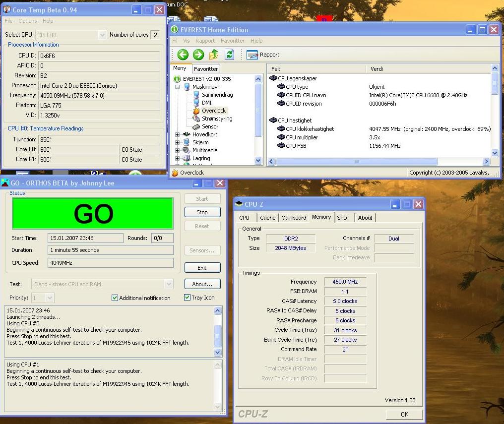Switch to the Mainboard tab in CPU-Z
Image resolution: width=504 pixels, height=424 pixels.
(x=294, y=218)
